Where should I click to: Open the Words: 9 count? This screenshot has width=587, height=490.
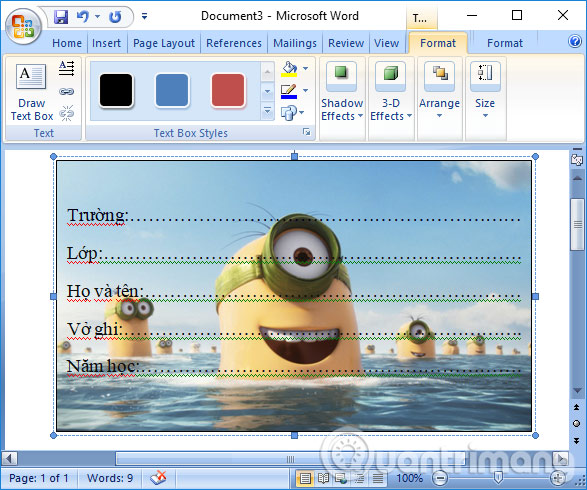110,478
